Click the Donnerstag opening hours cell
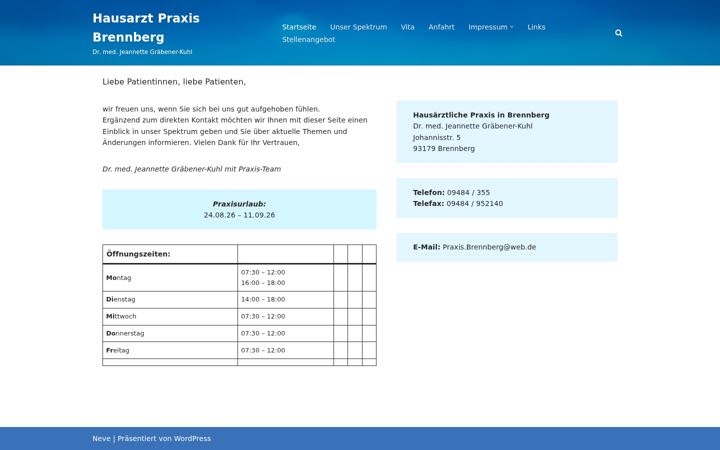Screen dimensions: 720x450 click(285, 333)
